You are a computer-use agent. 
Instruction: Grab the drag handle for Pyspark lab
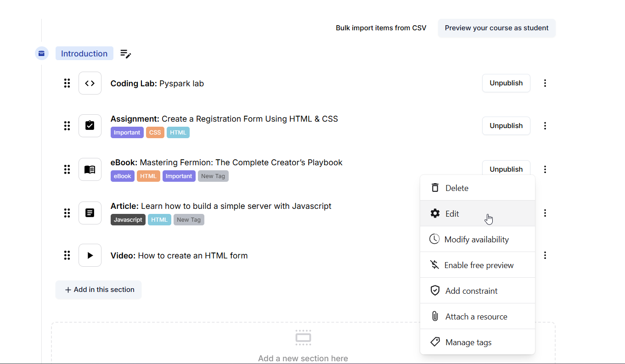(x=67, y=83)
